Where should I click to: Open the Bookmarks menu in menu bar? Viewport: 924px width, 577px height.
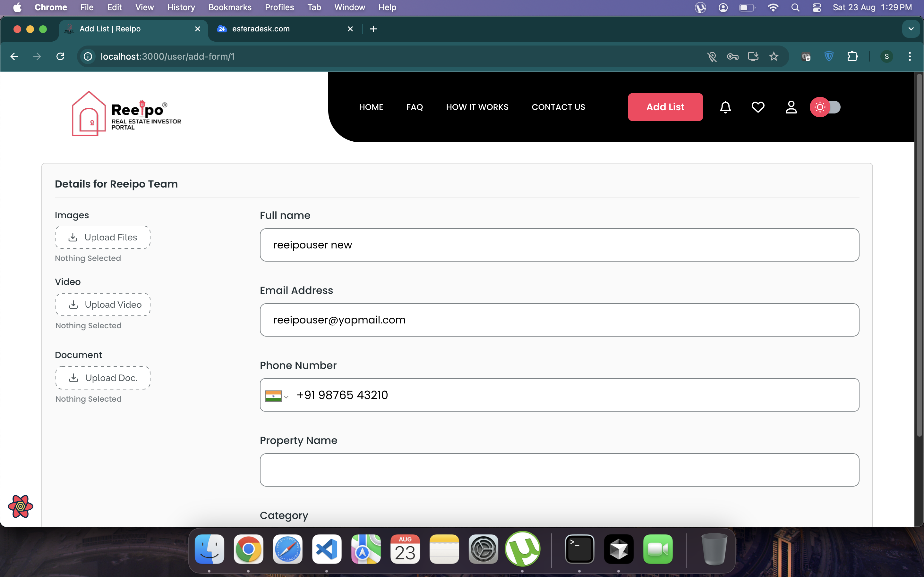click(229, 7)
